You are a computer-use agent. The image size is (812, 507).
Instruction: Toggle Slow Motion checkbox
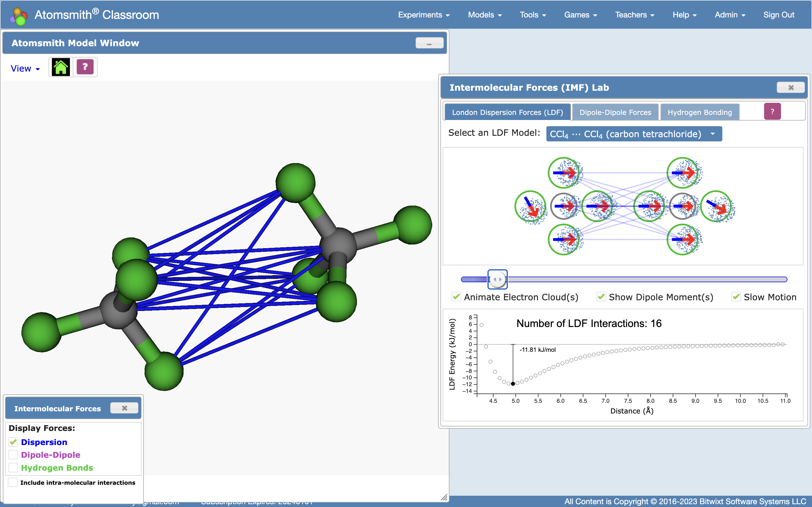coord(736,297)
